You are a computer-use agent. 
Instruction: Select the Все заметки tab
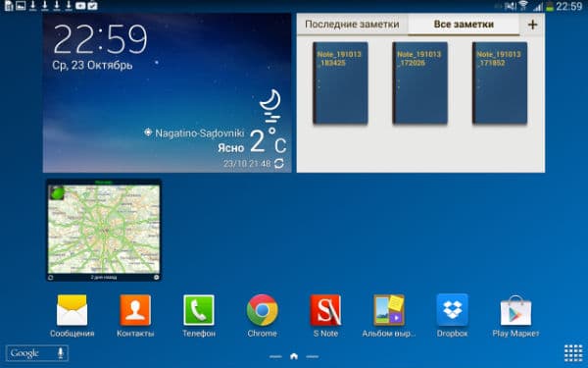point(464,25)
